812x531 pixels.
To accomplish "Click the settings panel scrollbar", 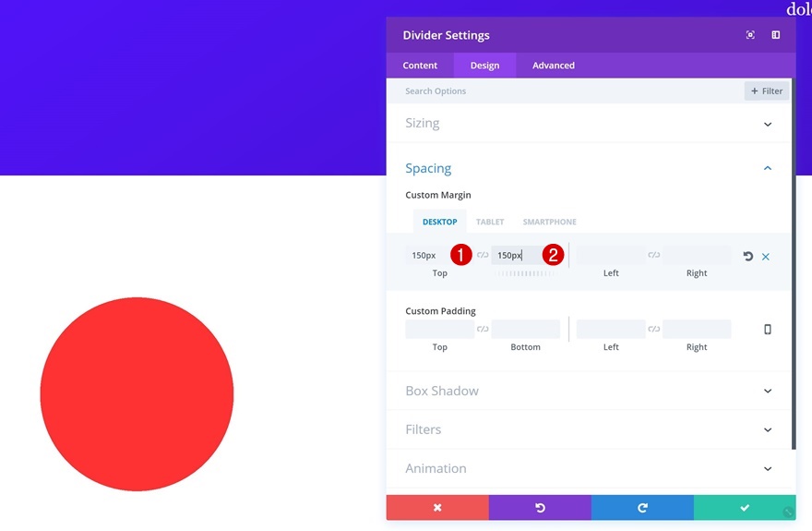I will click(794, 264).
